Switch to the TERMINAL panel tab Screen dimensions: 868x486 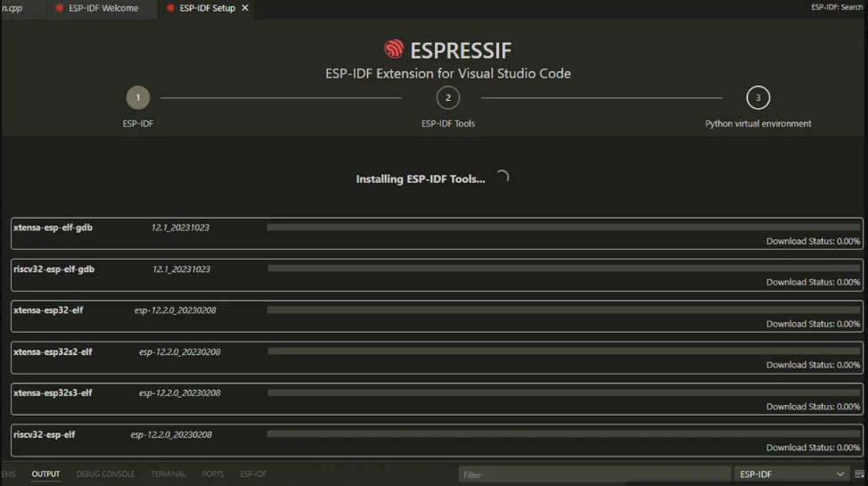[168, 474]
